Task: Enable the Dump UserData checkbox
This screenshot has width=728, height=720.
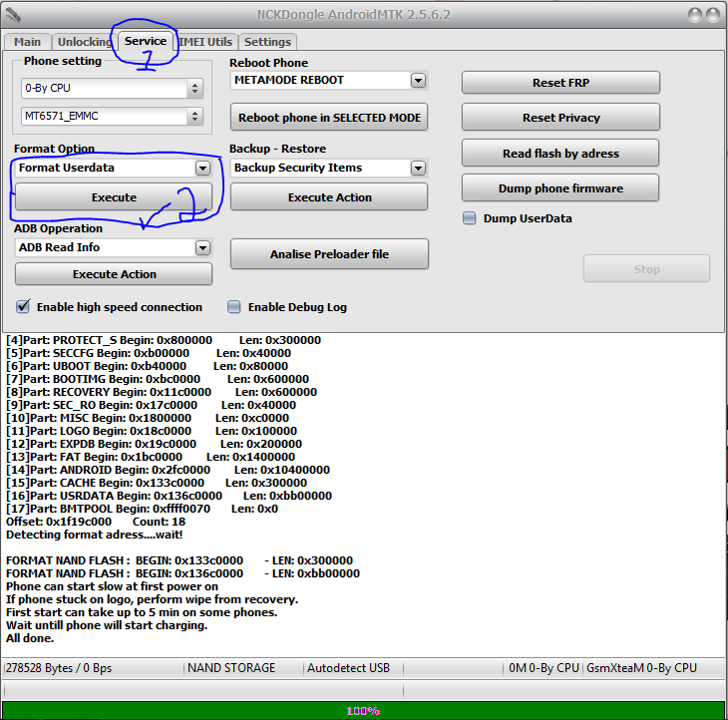Action: click(x=470, y=218)
